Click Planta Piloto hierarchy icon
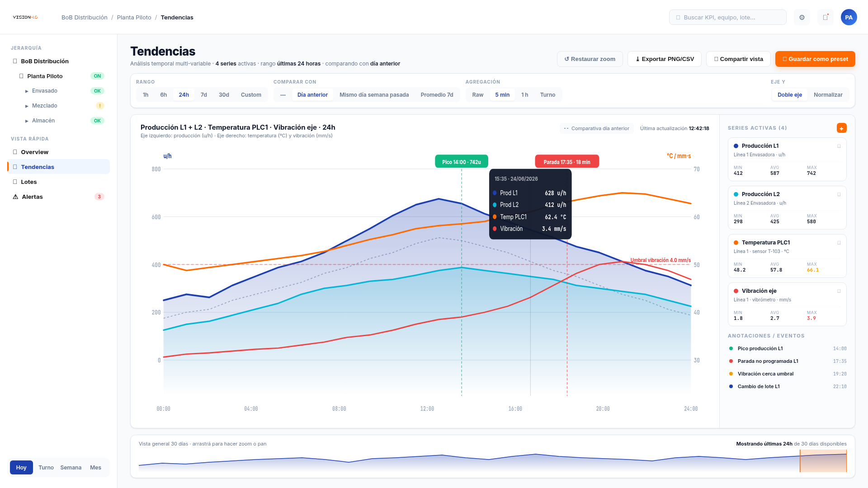Viewport: 868px width, 488px height. 21,76
